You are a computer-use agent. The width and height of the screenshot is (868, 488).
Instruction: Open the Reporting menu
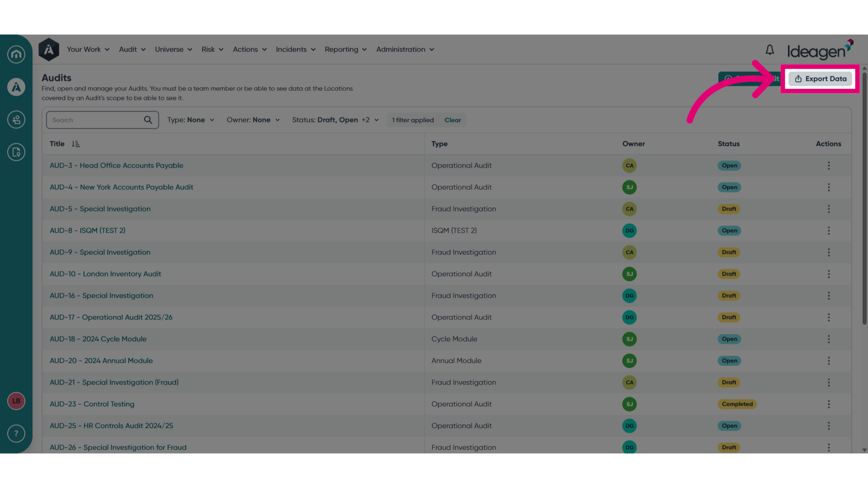coord(345,49)
